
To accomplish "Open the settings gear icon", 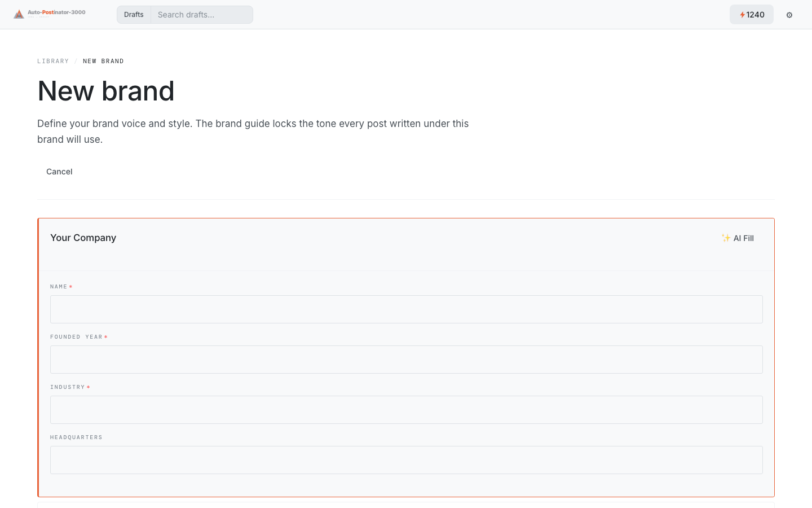I will point(789,15).
